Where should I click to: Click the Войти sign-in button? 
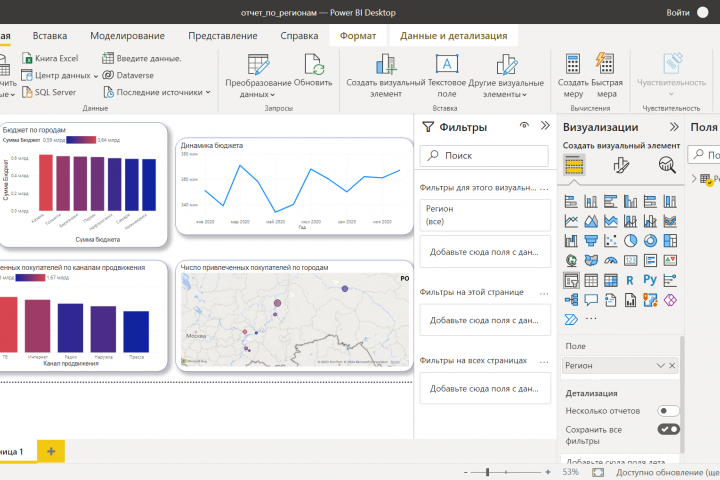pyautogui.click(x=678, y=13)
